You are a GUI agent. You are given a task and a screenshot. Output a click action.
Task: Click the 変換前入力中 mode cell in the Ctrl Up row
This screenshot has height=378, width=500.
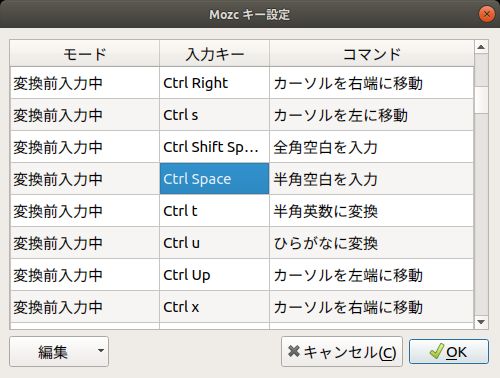[x=85, y=275]
